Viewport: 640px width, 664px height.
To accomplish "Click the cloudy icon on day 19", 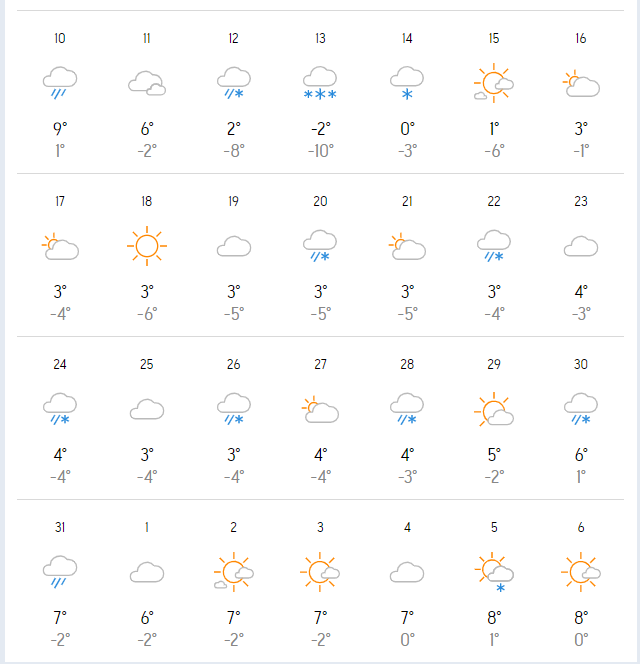I will (x=234, y=246).
